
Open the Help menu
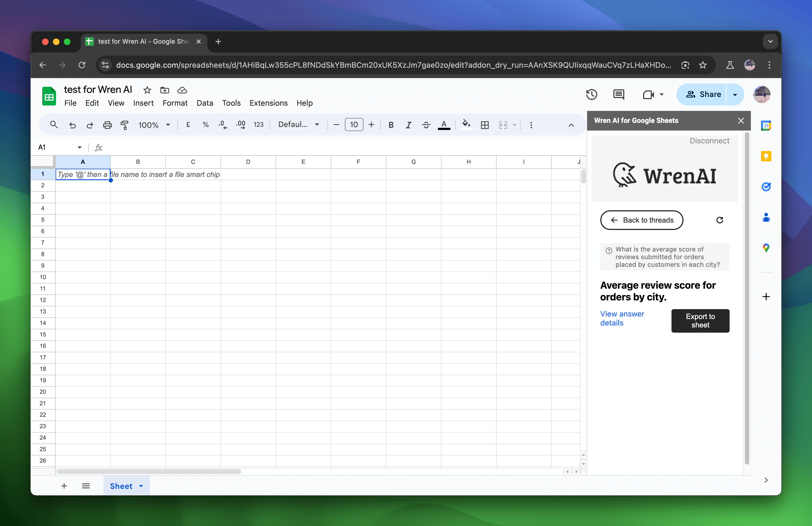(304, 103)
